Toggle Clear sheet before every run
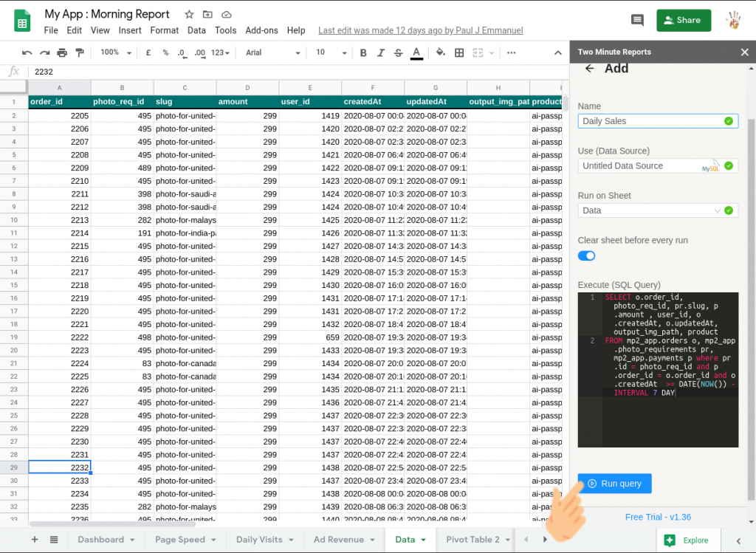This screenshot has width=756, height=553. (x=586, y=255)
